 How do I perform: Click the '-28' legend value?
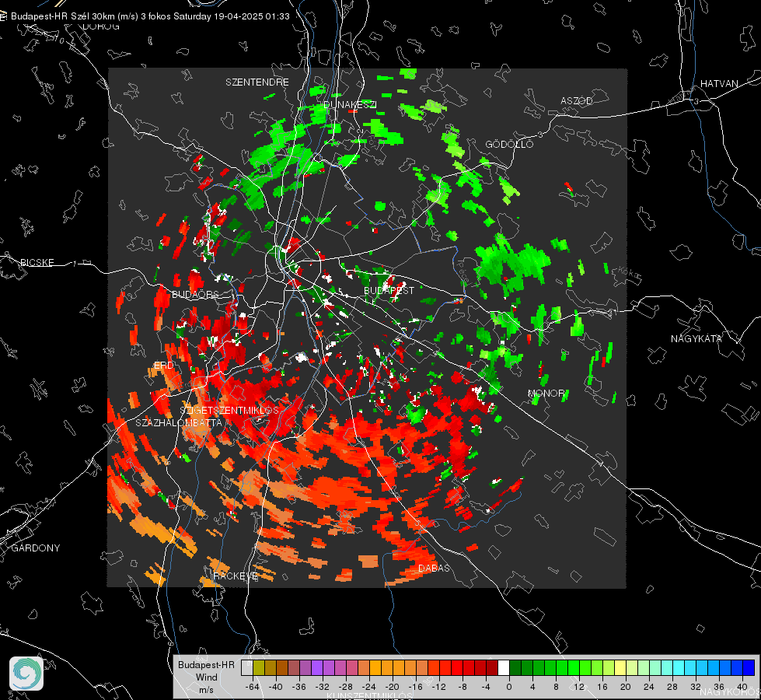[x=346, y=687]
